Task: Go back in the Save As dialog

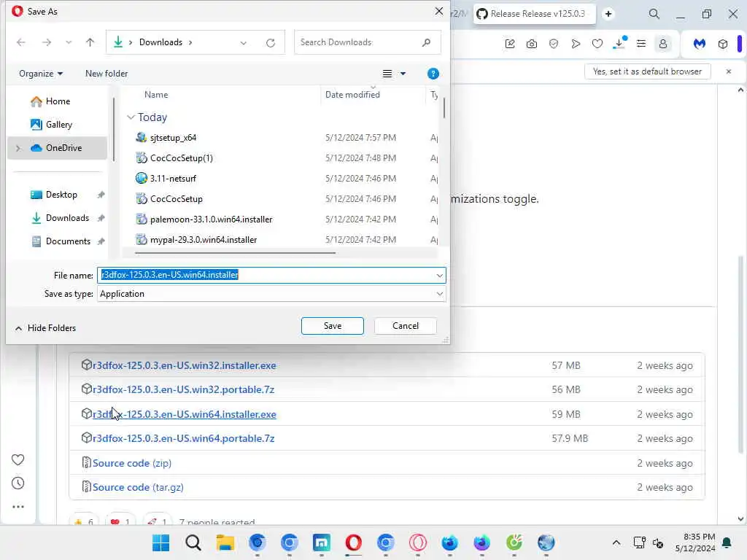Action: click(21, 42)
